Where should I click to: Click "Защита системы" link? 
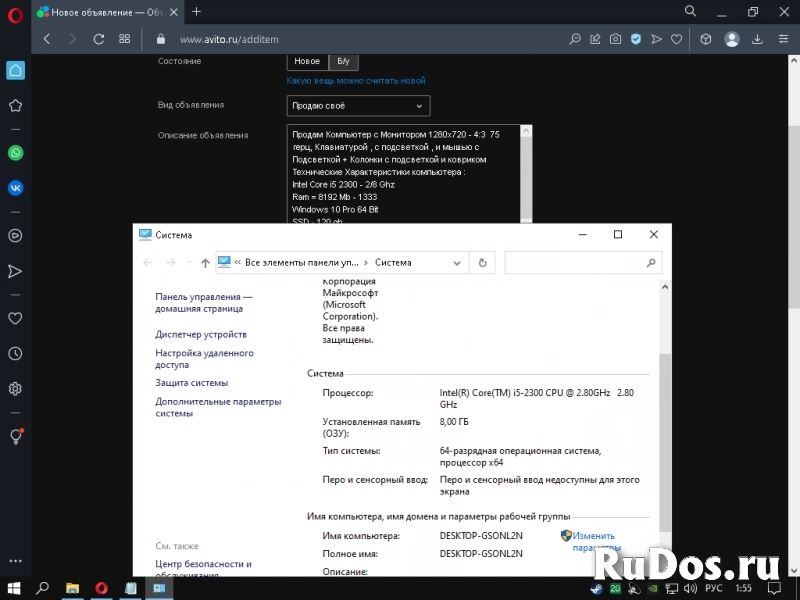click(191, 383)
